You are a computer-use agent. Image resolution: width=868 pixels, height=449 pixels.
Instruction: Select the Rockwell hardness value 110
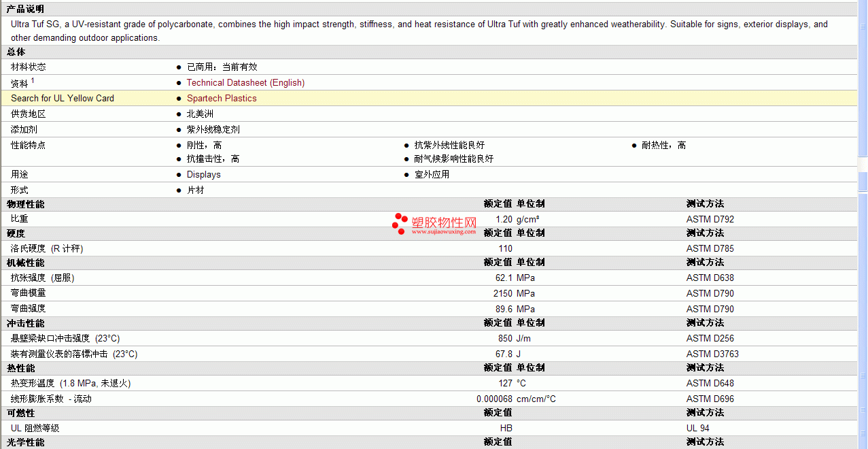[506, 248]
